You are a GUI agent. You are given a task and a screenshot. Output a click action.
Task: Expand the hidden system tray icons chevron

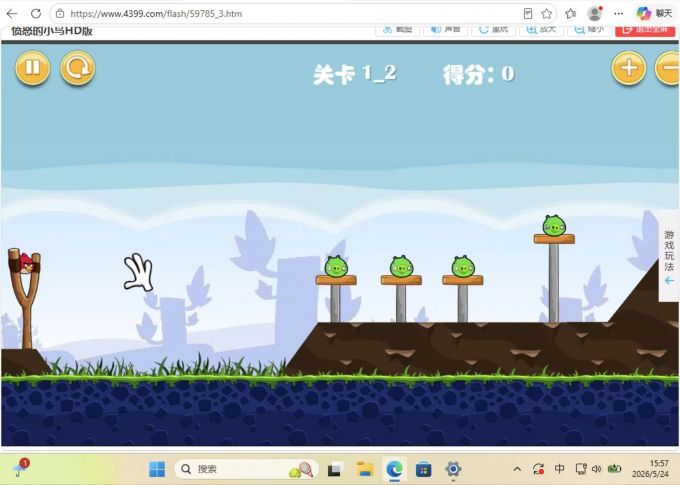click(x=517, y=469)
